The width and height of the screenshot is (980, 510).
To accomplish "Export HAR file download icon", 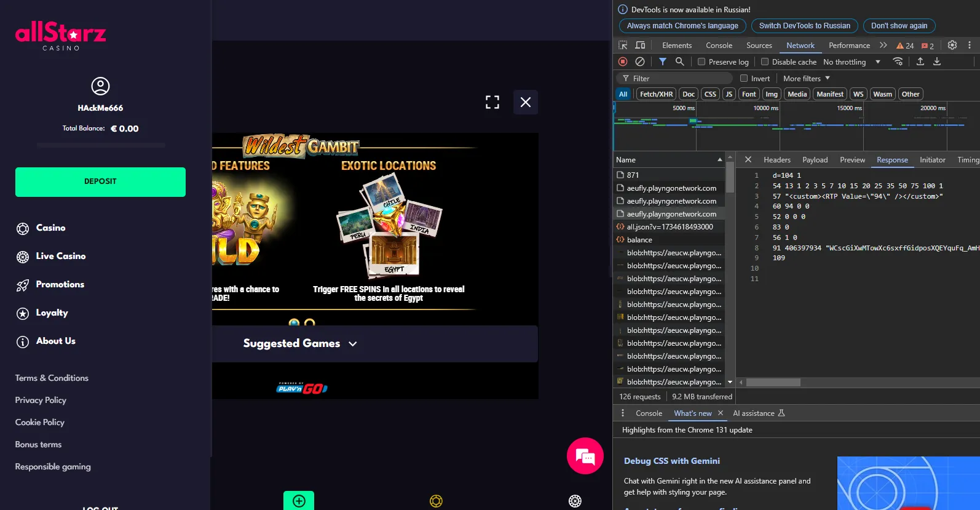I will pyautogui.click(x=937, y=62).
